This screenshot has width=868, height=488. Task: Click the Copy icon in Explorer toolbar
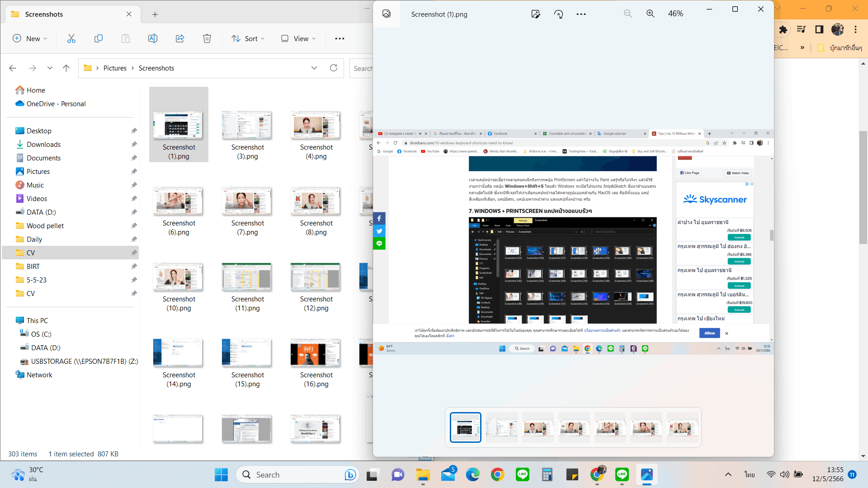(99, 38)
